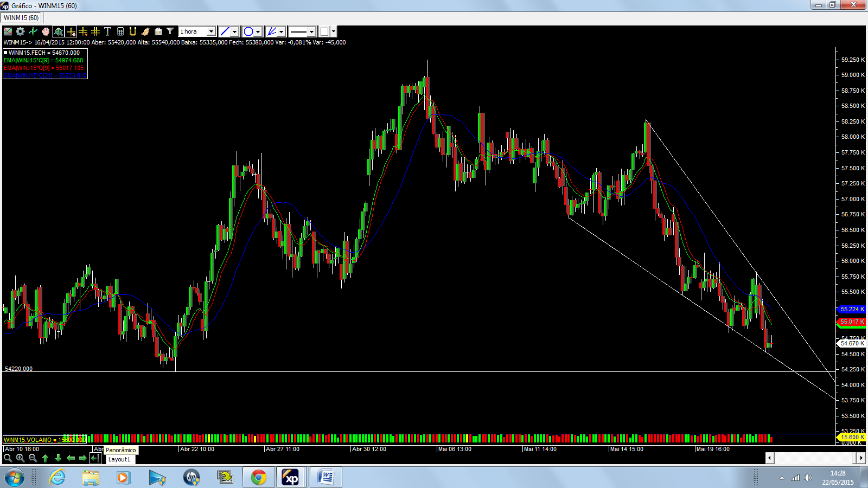
Task: Open Microsoft Word from taskbar
Action: click(326, 478)
